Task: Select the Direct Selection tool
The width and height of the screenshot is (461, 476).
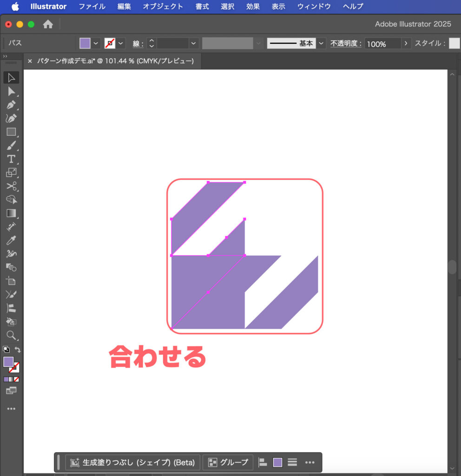Action: coord(11,91)
